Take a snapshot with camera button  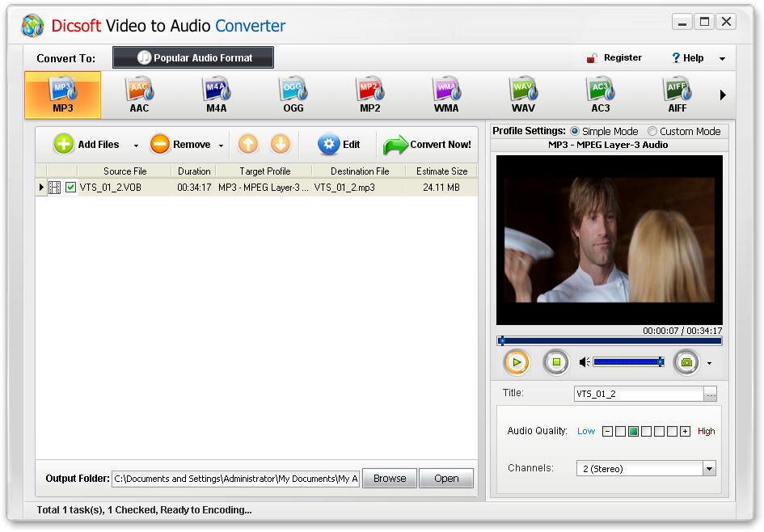pyautogui.click(x=686, y=362)
